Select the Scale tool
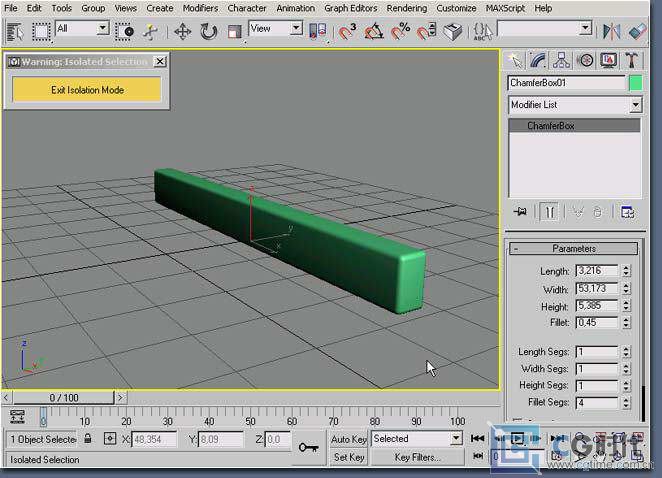This screenshot has width=662, height=478. [x=234, y=32]
